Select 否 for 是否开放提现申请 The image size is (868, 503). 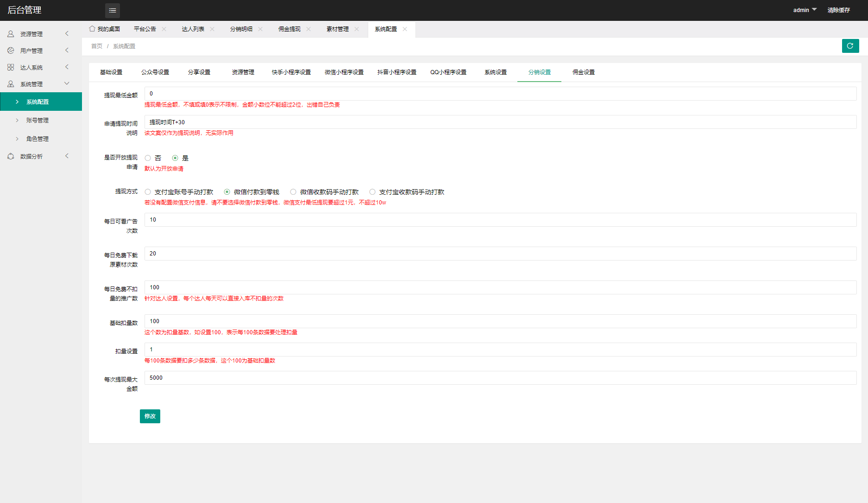(148, 158)
